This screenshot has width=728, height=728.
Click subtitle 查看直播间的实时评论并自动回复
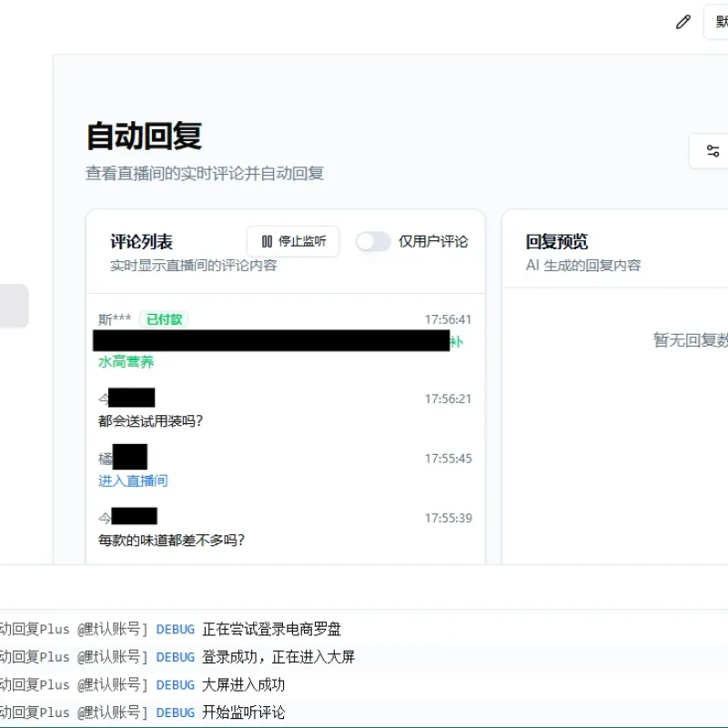pyautogui.click(x=205, y=173)
